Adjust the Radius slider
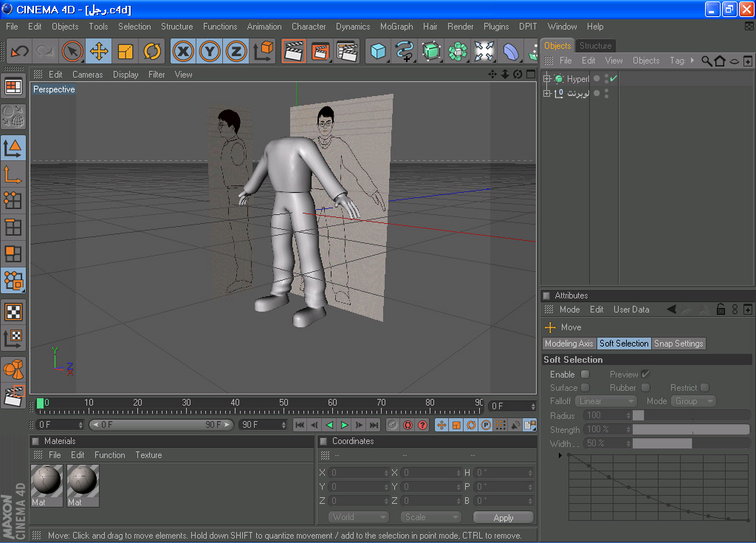This screenshot has width=756, height=543. tap(691, 415)
